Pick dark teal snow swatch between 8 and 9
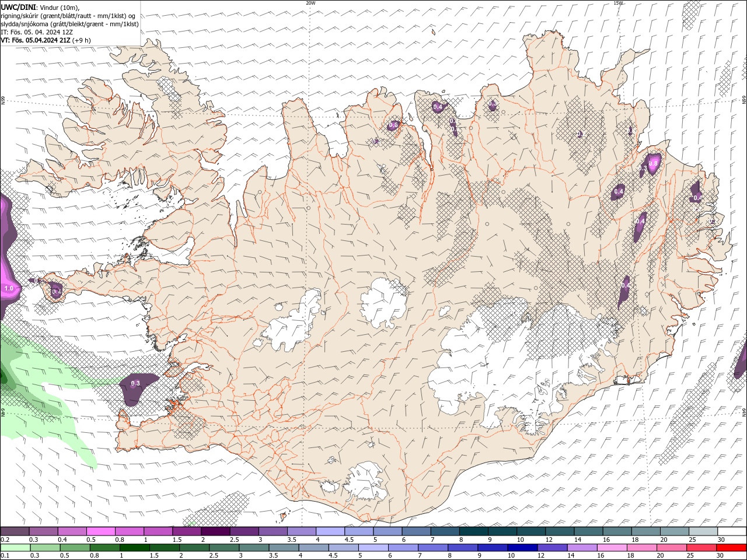 (474, 531)
